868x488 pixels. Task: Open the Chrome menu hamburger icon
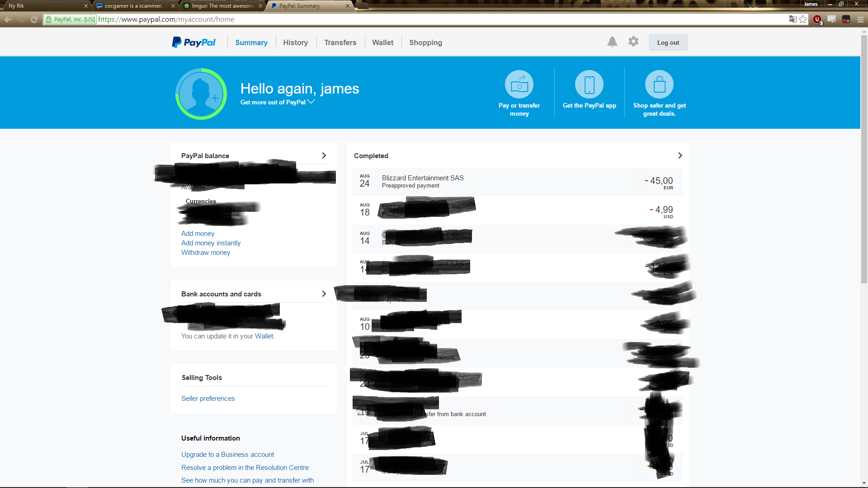pyautogui.click(x=860, y=19)
